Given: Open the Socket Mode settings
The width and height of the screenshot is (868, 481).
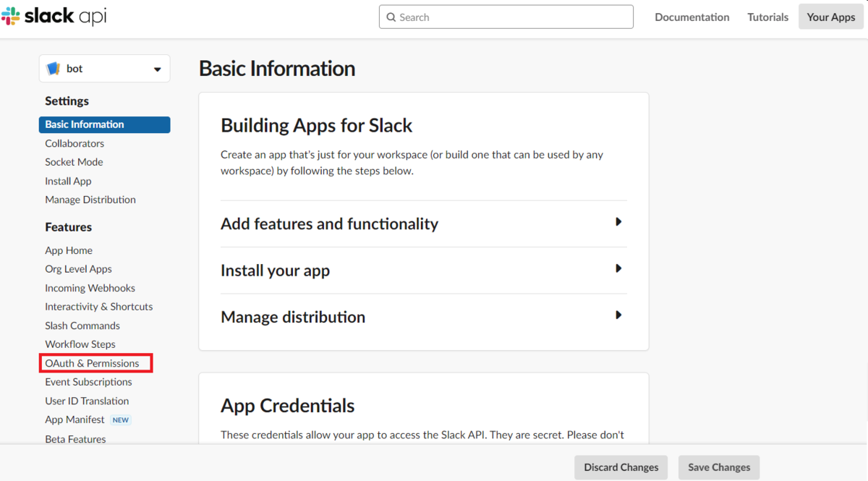Looking at the screenshot, I should [x=74, y=162].
